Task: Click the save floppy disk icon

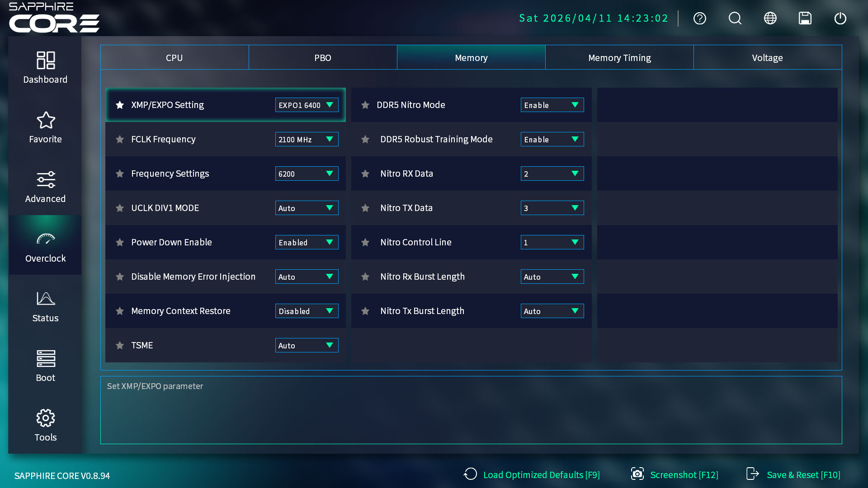Action: (x=805, y=19)
